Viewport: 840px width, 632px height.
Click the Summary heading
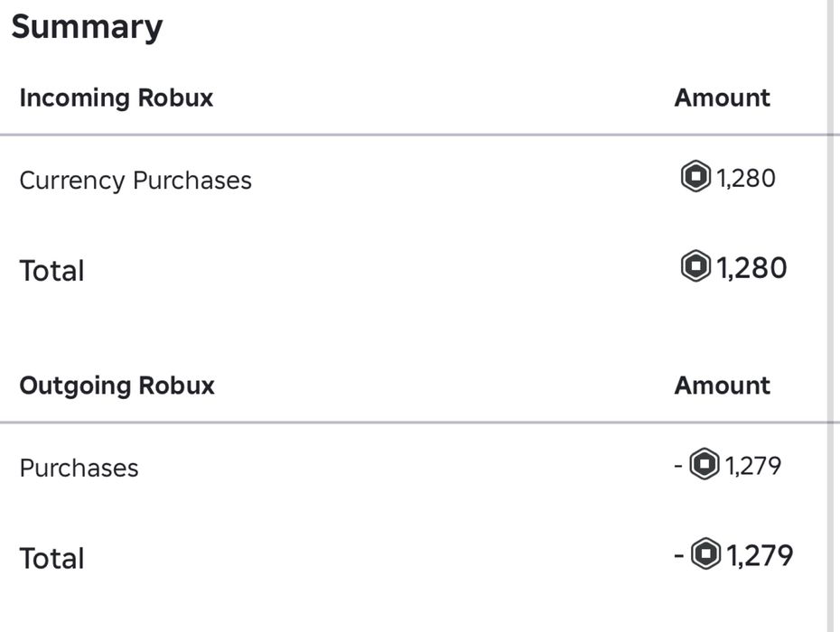87,27
